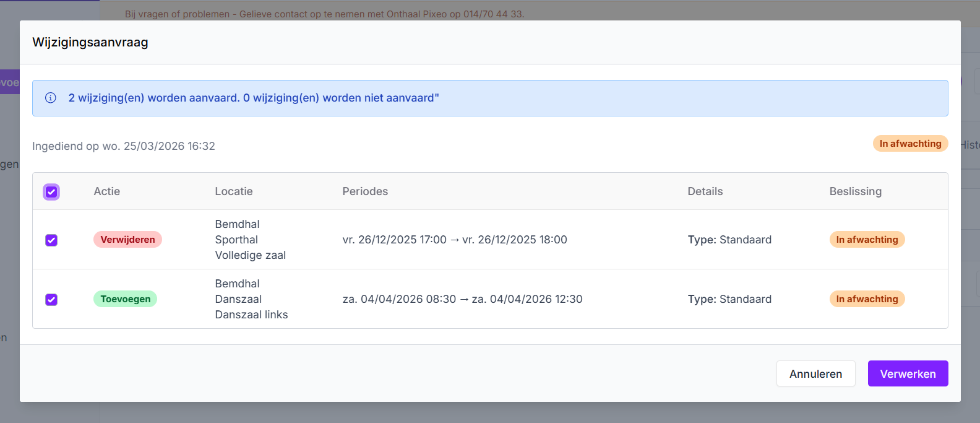Uncheck the Verwijderen row checkbox
This screenshot has width=980, height=423.
tap(51, 240)
